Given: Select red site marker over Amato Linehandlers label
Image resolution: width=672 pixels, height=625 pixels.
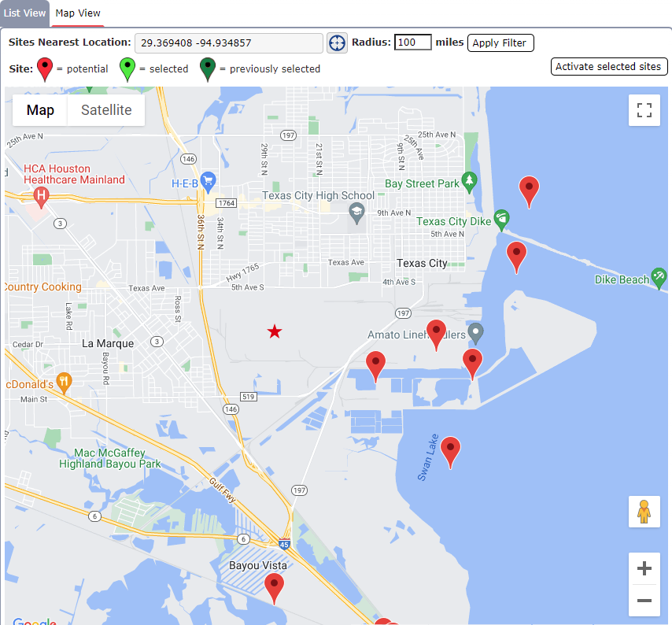Looking at the screenshot, I should (x=436, y=335).
